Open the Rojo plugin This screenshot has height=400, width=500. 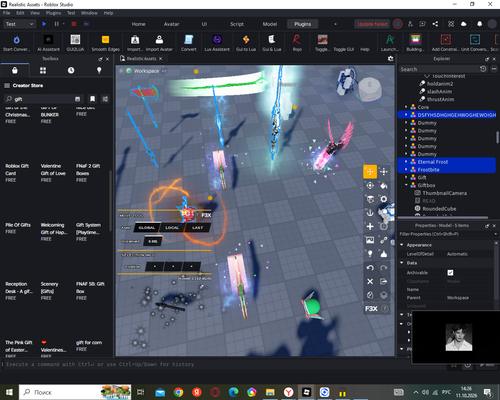pyautogui.click(x=297, y=43)
